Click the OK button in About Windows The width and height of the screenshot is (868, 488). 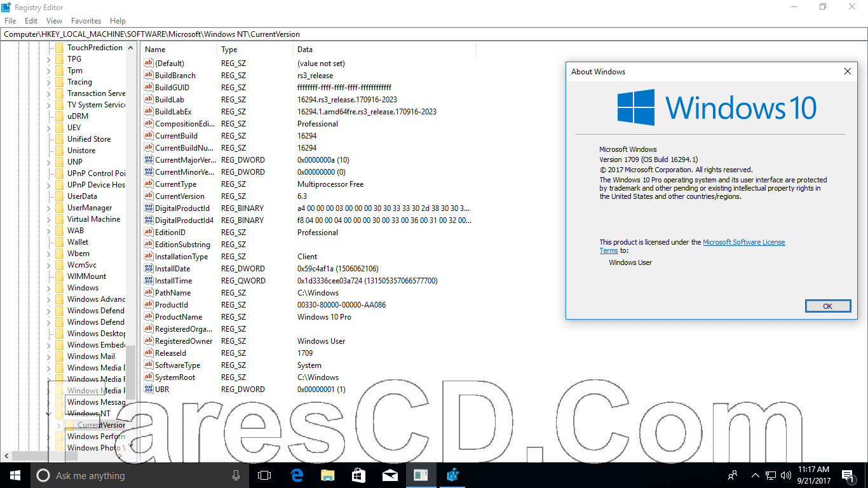pyautogui.click(x=827, y=306)
